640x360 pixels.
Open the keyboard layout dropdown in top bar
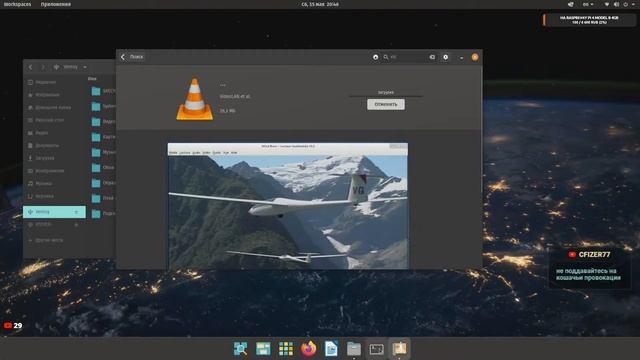pos(588,4)
